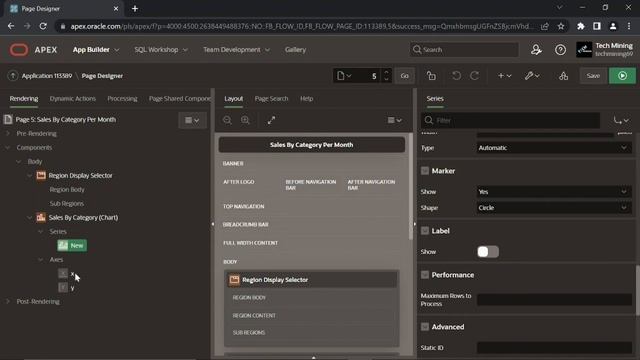Open the page selector document icon
Viewport: 640px width, 360px height.
click(x=344, y=76)
